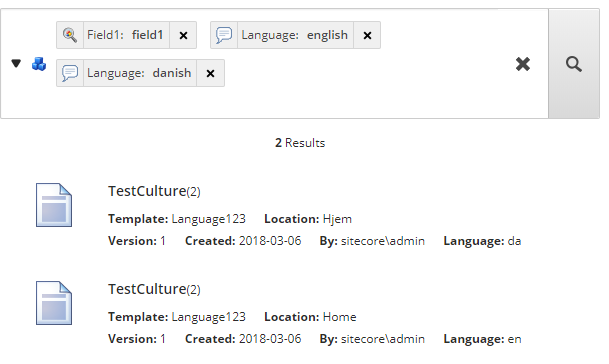Screen dimensions: 609x364
Task: Click Version: 1 in the da result
Action: click(x=137, y=241)
